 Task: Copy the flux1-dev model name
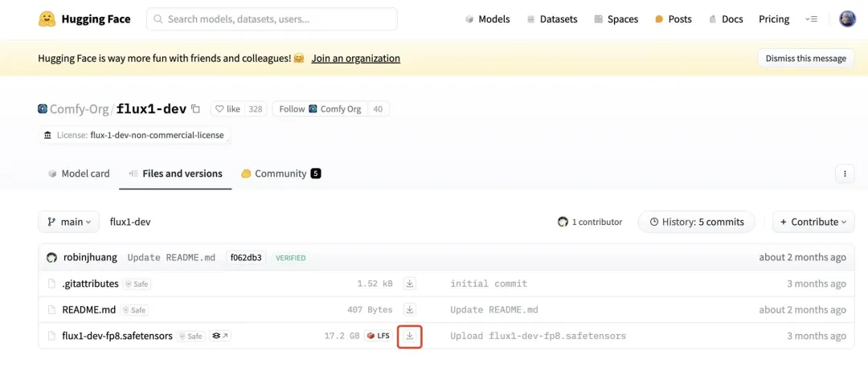(x=195, y=109)
